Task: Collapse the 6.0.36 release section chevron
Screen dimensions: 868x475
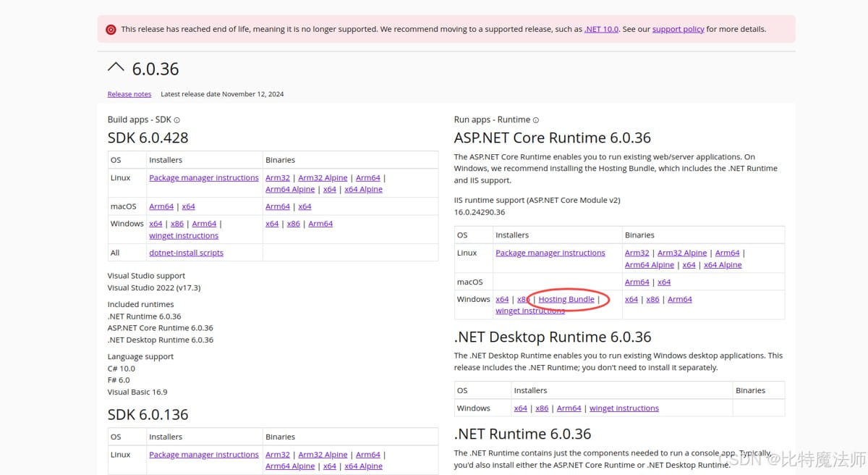Action: 116,67
